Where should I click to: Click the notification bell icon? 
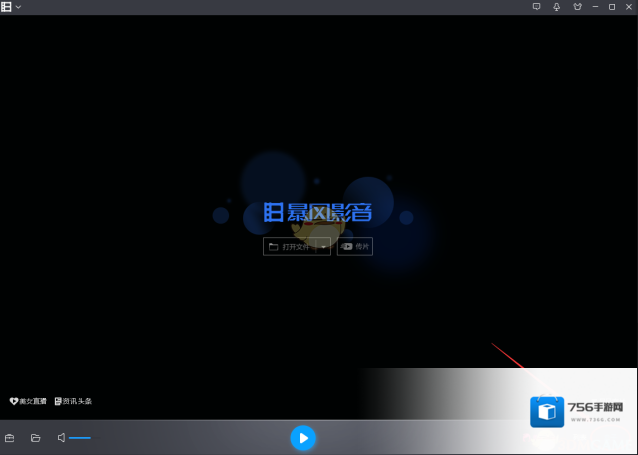tap(556, 7)
